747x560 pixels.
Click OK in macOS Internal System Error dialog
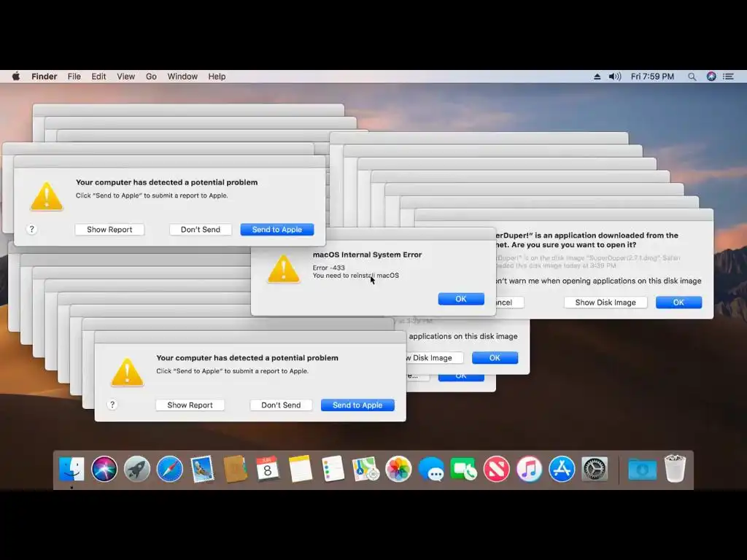(x=461, y=299)
